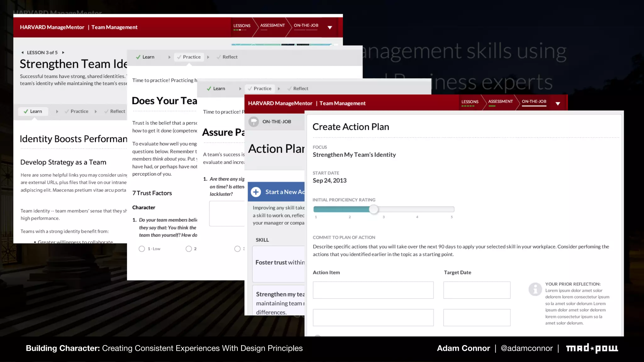The width and height of the screenshot is (644, 362).
Task: Click HARVARD ManageMentor logo in front window
Action: tap(280, 103)
